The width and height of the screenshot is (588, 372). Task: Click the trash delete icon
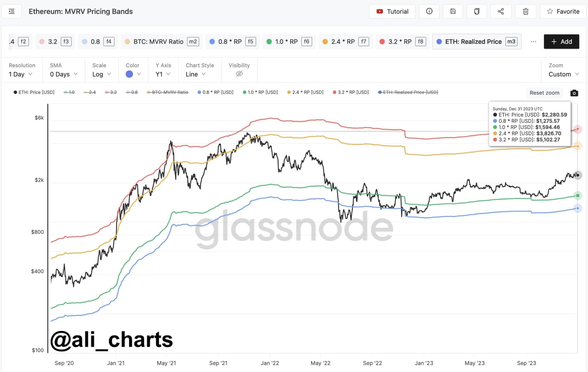pyautogui.click(x=525, y=11)
